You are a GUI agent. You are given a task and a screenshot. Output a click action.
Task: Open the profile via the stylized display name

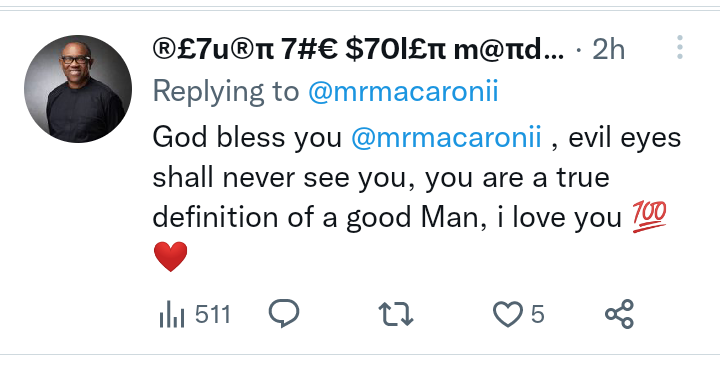[358, 49]
